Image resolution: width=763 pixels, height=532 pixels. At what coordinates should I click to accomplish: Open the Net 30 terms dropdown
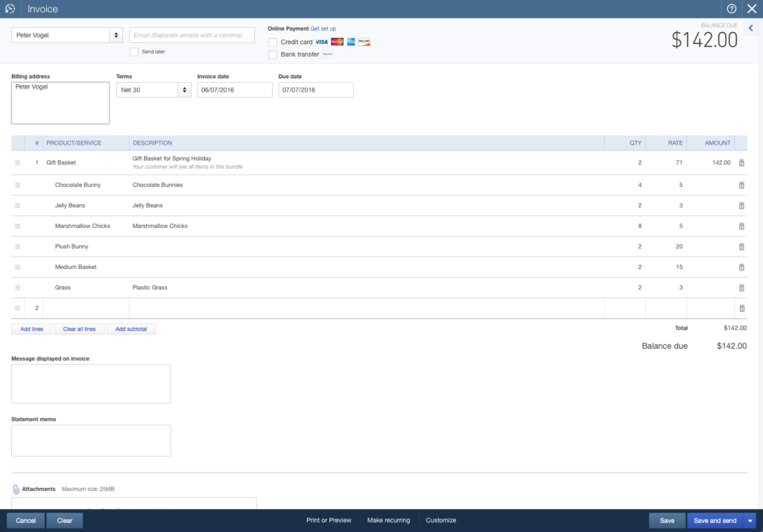pos(185,89)
